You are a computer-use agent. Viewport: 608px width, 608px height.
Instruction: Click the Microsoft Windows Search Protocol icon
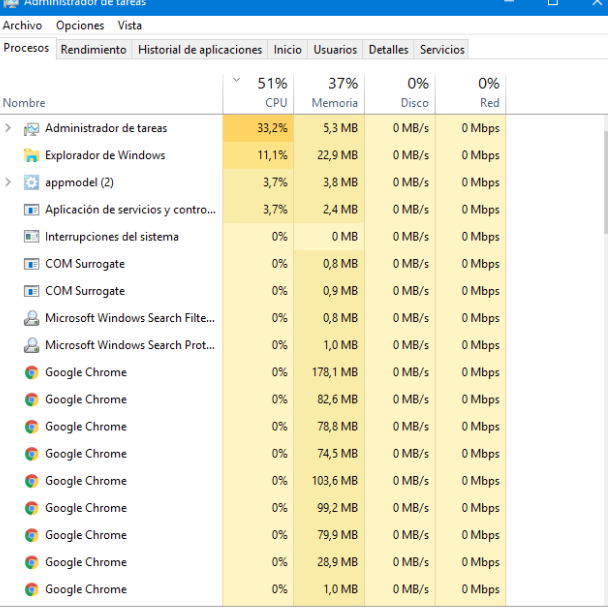pyautogui.click(x=31, y=345)
